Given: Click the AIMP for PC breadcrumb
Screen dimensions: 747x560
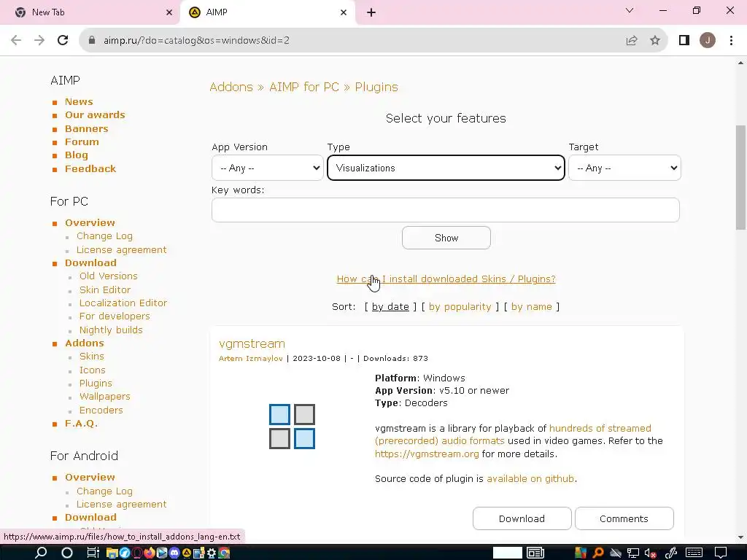Looking at the screenshot, I should [x=304, y=87].
